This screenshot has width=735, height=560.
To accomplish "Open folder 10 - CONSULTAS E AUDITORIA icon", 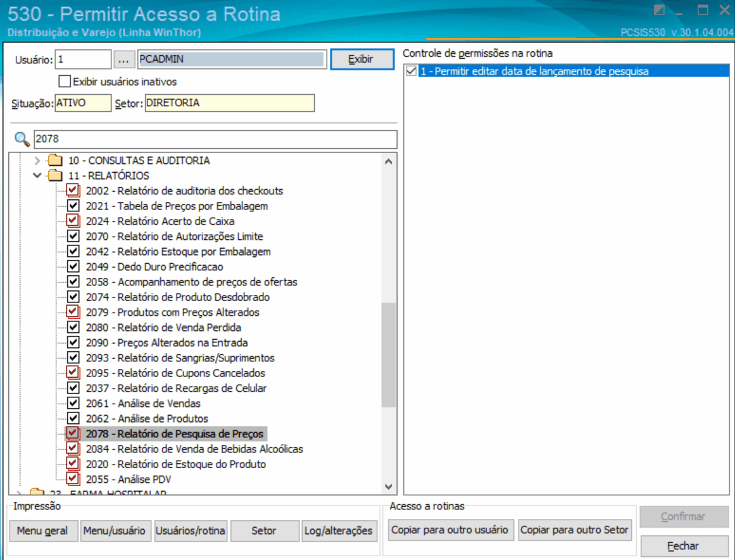I will point(55,160).
